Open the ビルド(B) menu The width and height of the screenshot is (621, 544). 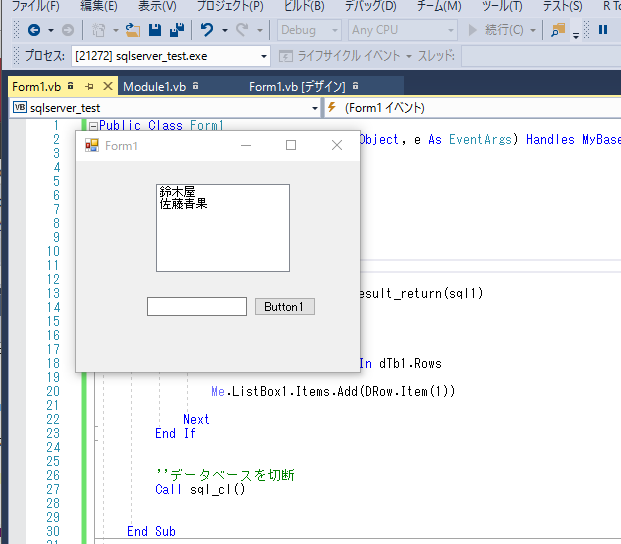[304, 6]
